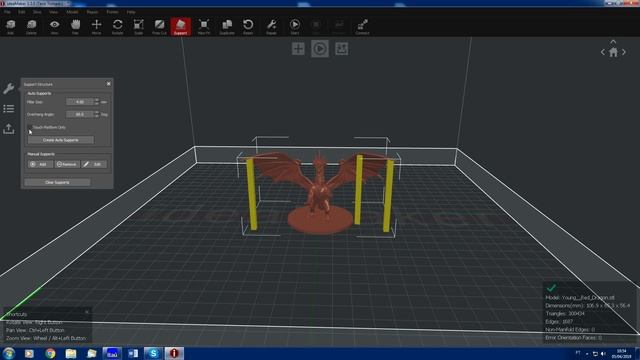Open the left sidebar wrench panel
The height and width of the screenshot is (360, 640).
(9, 88)
